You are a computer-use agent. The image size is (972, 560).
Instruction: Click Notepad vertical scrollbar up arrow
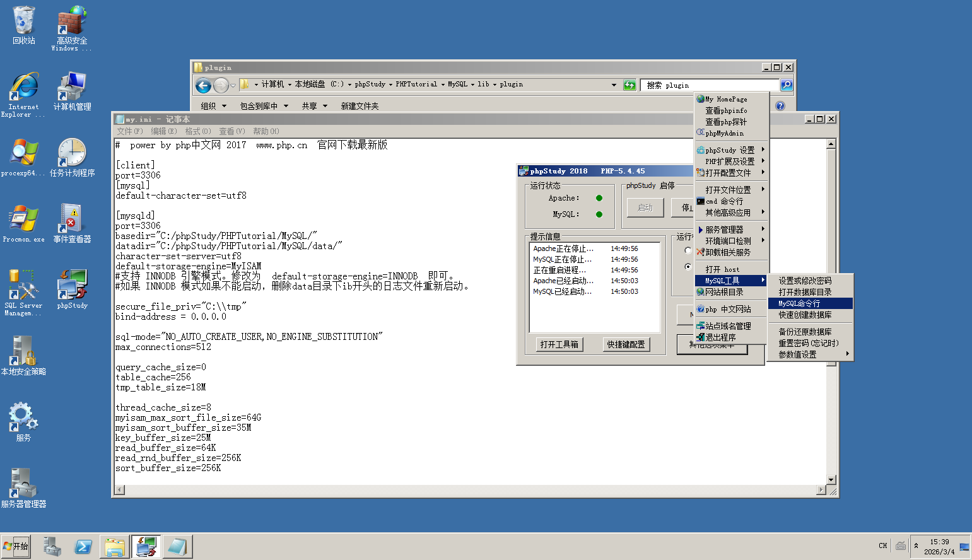pyautogui.click(x=831, y=144)
